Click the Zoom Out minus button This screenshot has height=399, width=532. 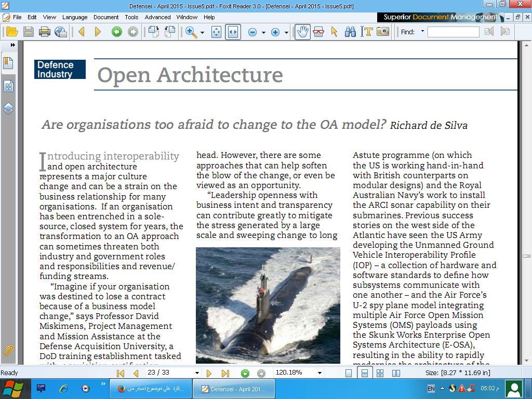coord(252,32)
